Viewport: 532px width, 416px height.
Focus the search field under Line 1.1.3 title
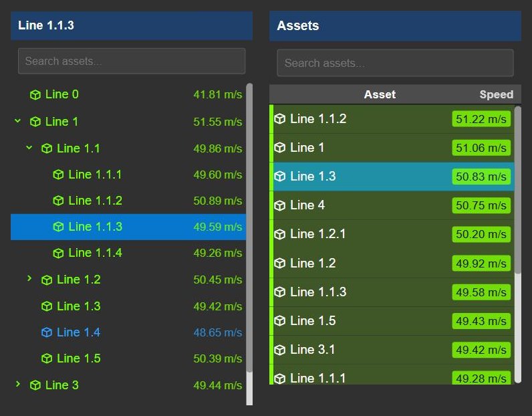click(x=132, y=61)
